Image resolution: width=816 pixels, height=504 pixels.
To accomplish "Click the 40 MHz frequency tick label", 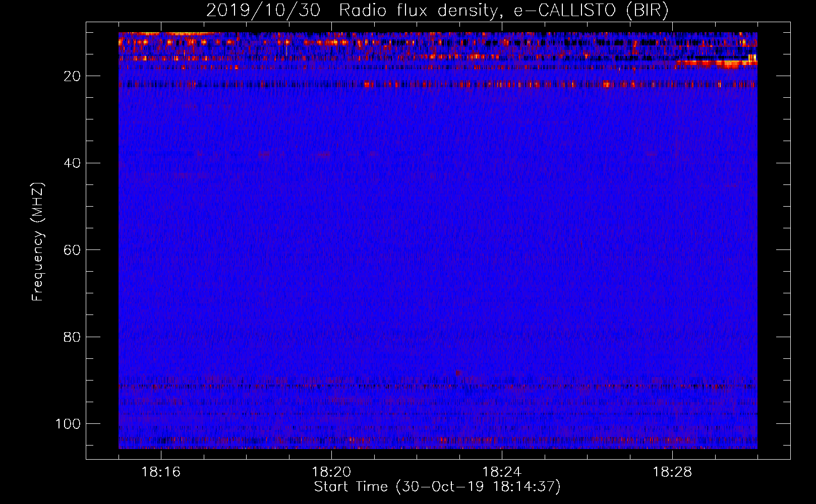I will pos(72,163).
